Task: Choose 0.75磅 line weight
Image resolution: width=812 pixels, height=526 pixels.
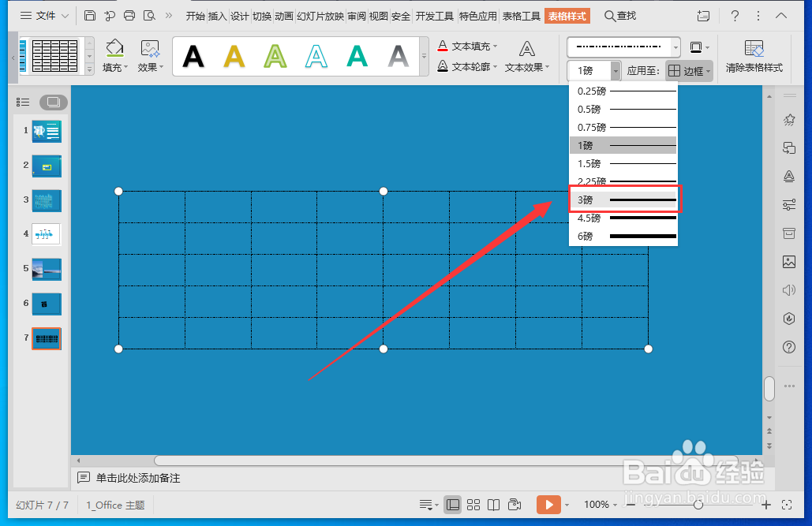Action: (x=623, y=127)
